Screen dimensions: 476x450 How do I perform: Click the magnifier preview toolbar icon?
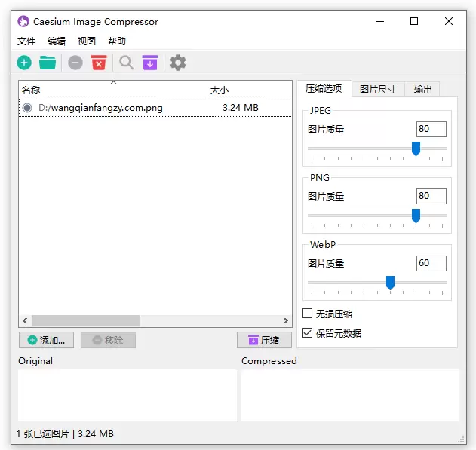coord(126,63)
